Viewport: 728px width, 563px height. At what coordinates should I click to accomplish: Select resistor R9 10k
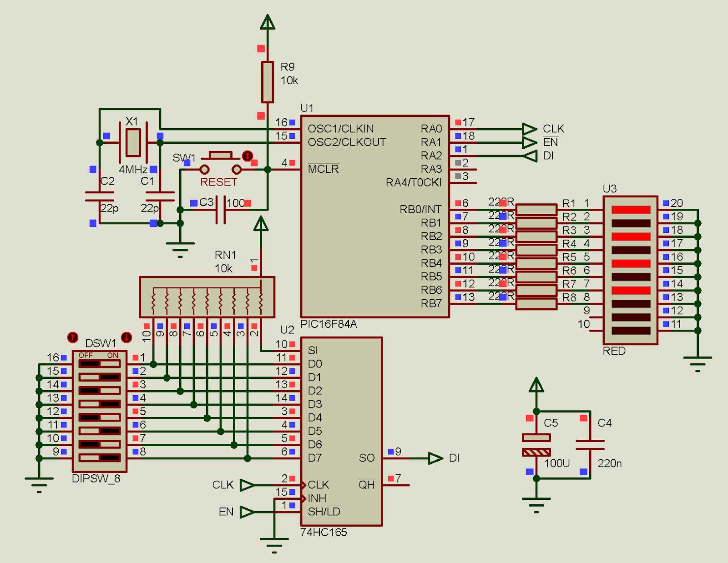[x=268, y=82]
